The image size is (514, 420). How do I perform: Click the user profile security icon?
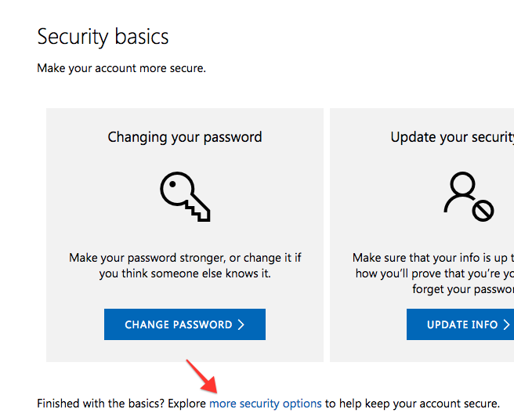(469, 197)
